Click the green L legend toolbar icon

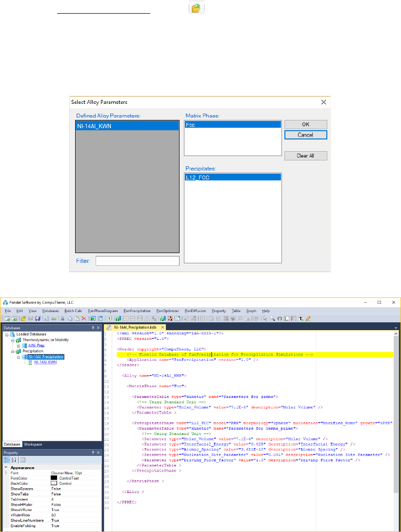[286, 318]
